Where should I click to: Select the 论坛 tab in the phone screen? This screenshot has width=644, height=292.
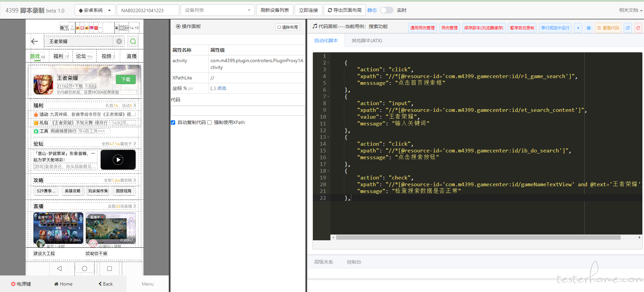tap(84, 56)
